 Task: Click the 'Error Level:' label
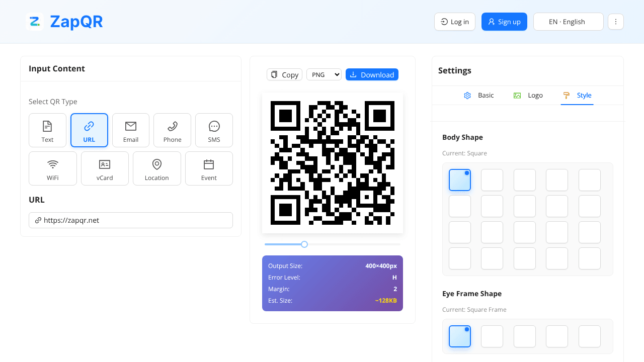[x=284, y=277]
